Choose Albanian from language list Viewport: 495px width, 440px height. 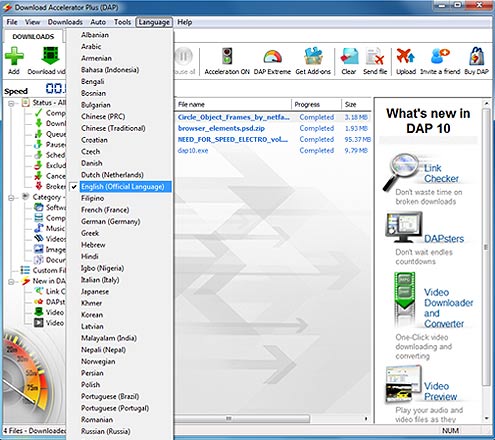click(120, 35)
